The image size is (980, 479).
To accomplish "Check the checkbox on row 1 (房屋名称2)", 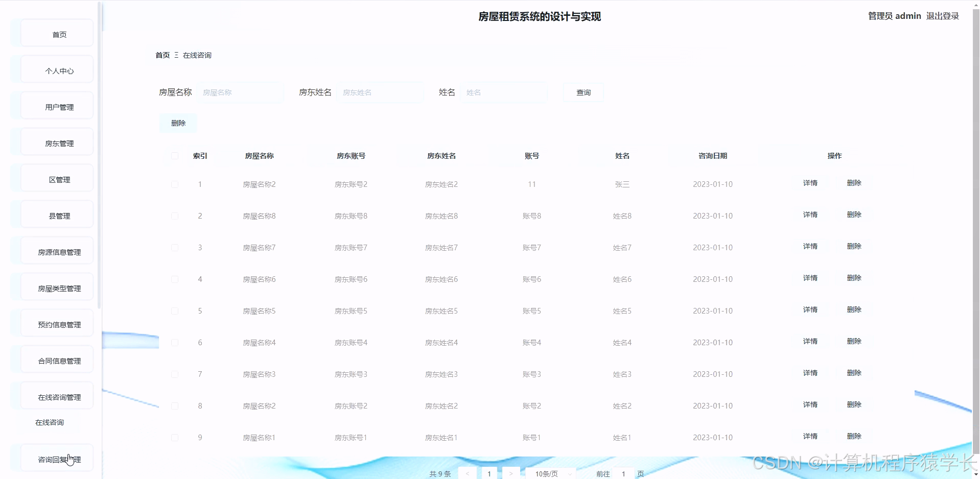I will click(x=174, y=184).
